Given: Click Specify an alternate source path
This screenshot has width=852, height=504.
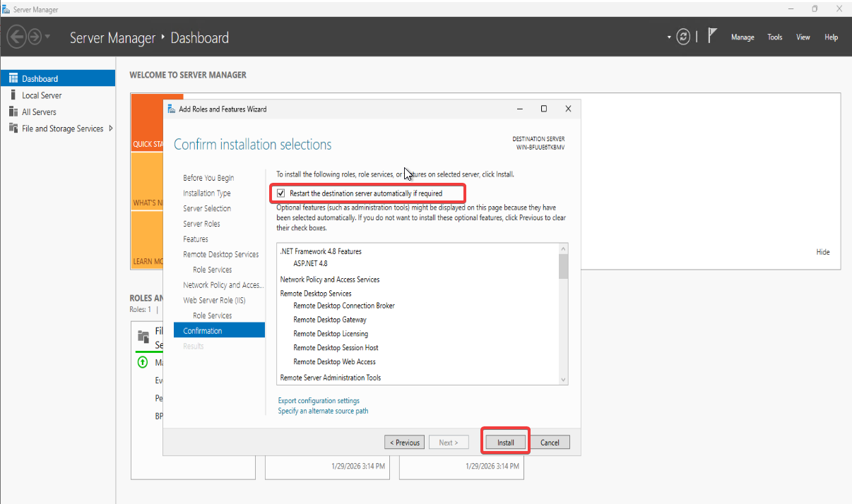Looking at the screenshot, I should pyautogui.click(x=323, y=411).
